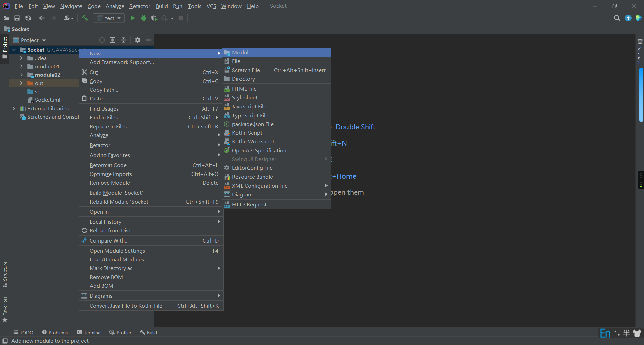The image size is (644, 345).
Task: Expand all nodes in Project panel
Action: [x=113, y=40]
